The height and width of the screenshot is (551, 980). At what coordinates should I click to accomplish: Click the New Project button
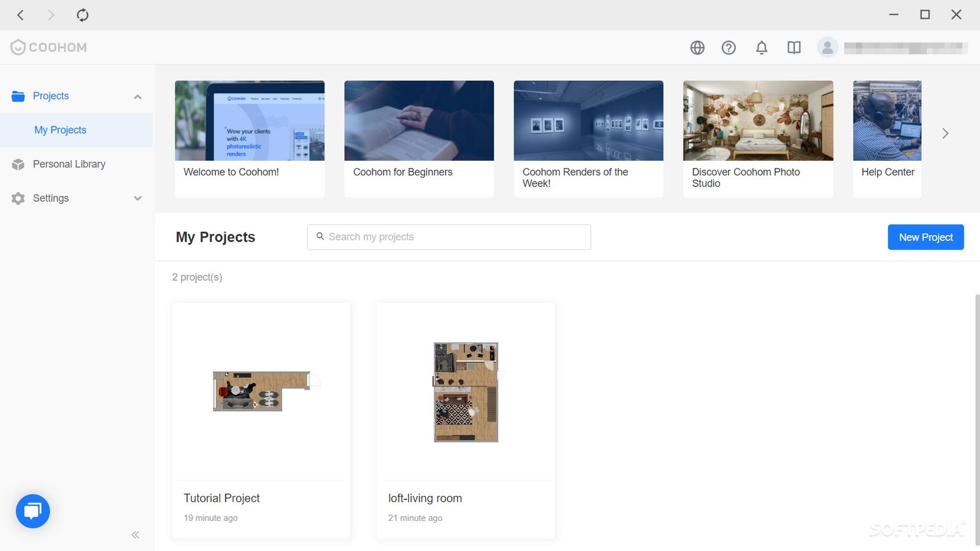[x=926, y=237]
